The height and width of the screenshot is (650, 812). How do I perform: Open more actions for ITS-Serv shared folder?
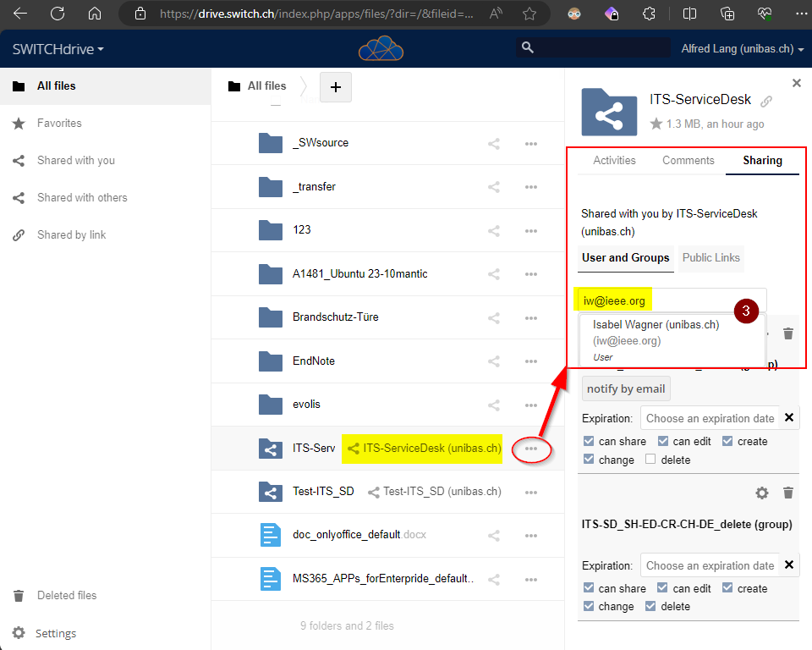(531, 449)
